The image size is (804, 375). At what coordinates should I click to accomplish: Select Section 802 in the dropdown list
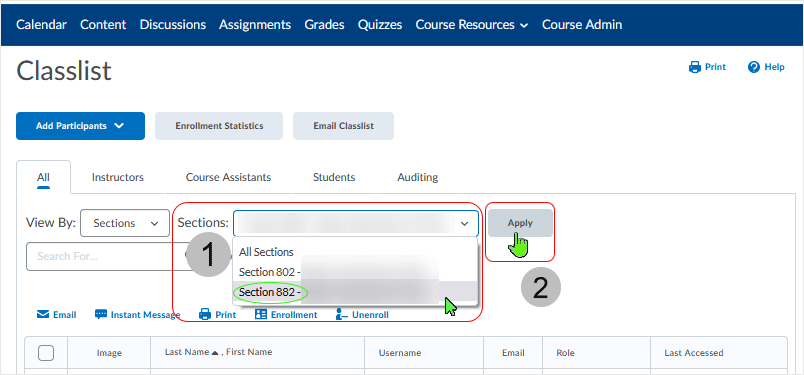(355, 271)
